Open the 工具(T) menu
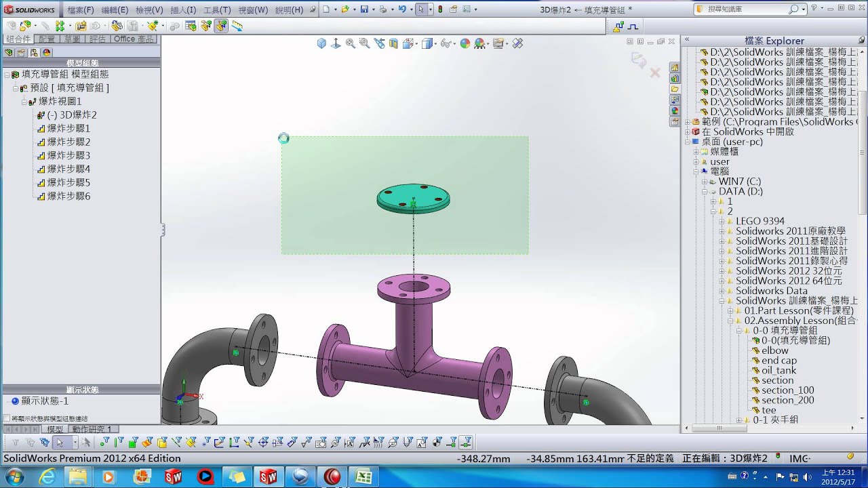 pyautogui.click(x=217, y=10)
